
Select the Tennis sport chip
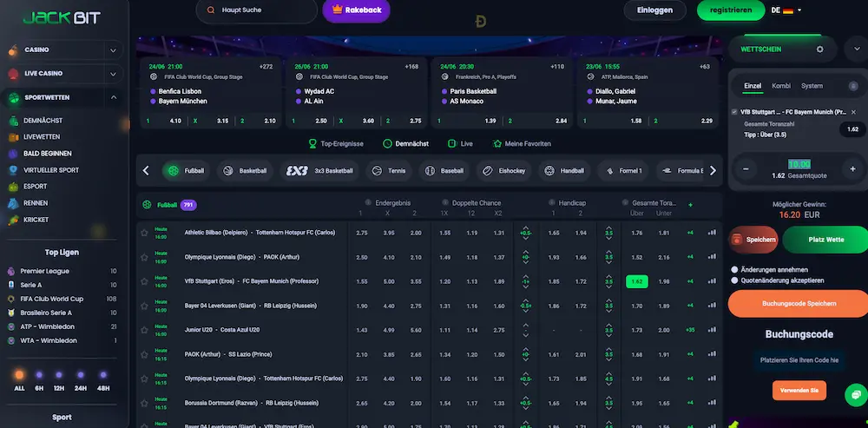tap(389, 170)
